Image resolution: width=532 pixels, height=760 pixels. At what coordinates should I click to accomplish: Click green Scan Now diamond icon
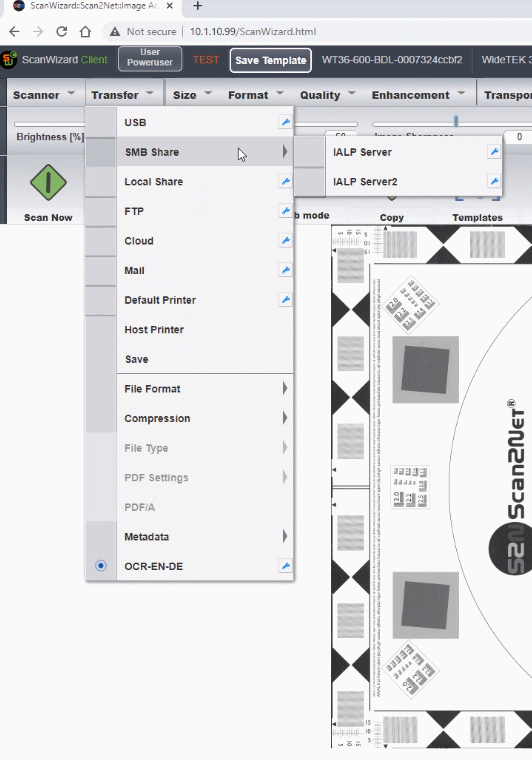pos(48,183)
